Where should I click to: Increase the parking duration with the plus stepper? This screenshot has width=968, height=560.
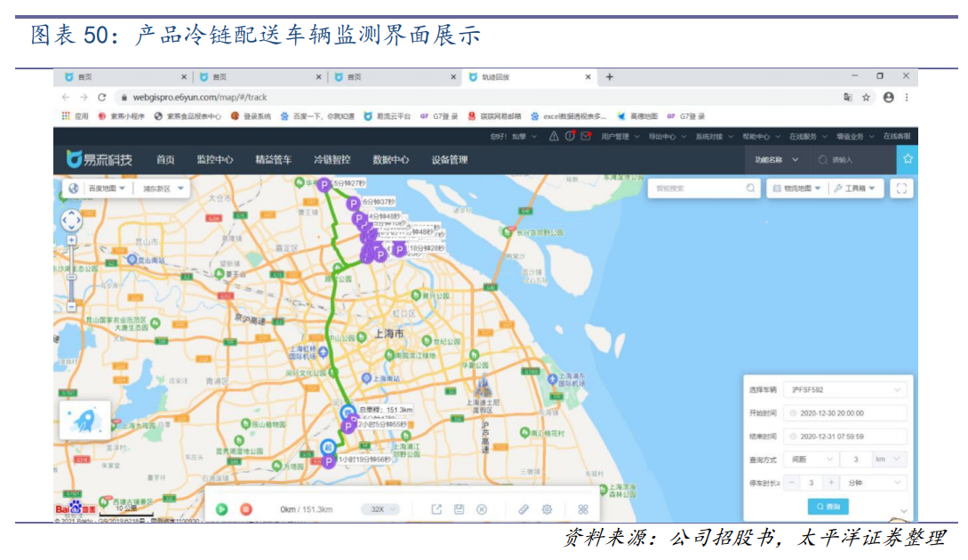point(832,482)
